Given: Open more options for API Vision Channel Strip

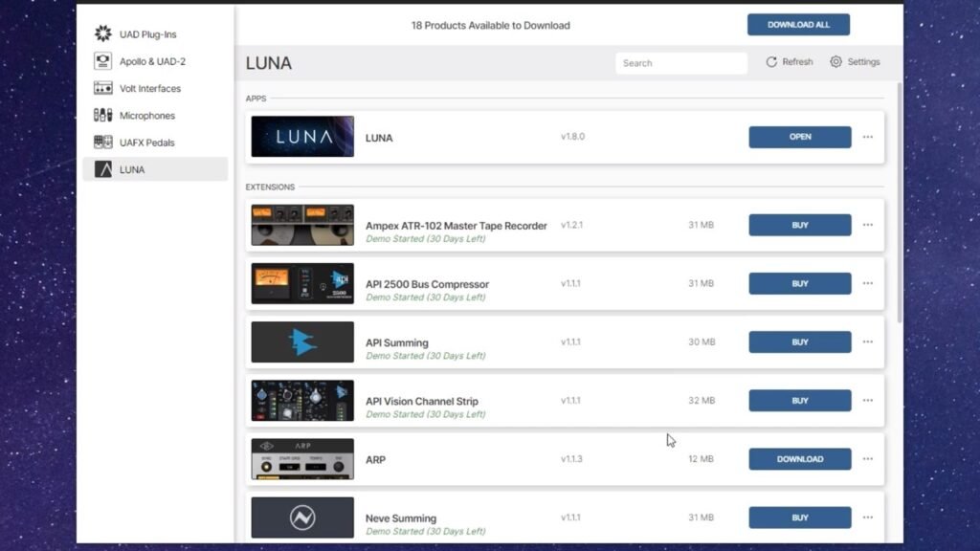Looking at the screenshot, I should pos(867,401).
